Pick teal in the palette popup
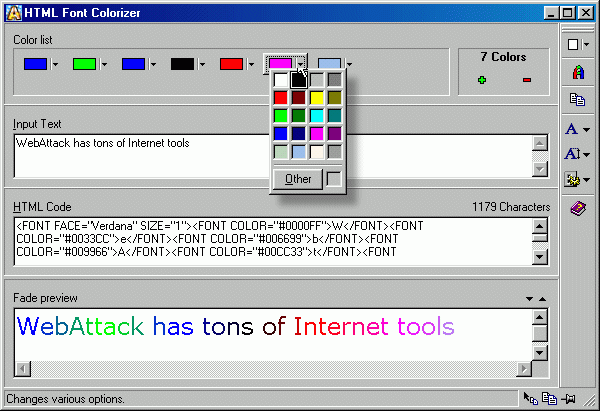 click(335, 116)
